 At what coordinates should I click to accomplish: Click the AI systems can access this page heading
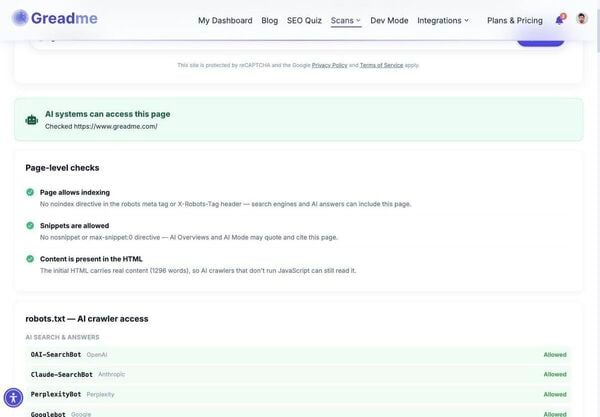click(108, 114)
